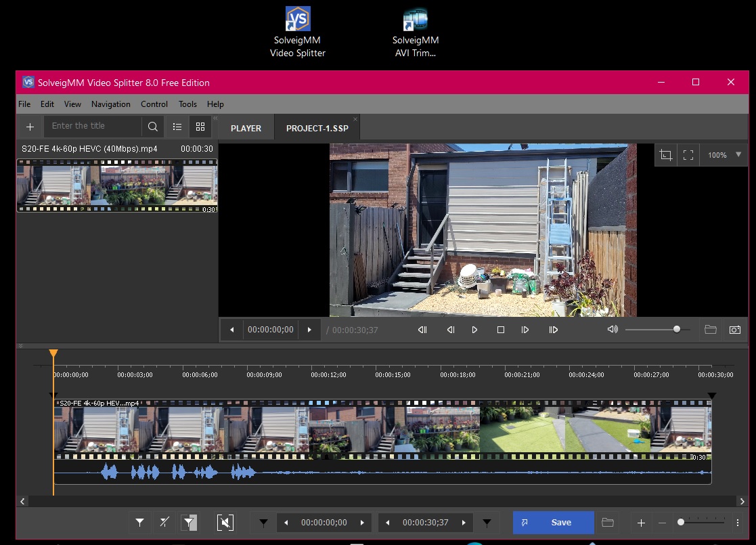This screenshot has height=545, width=756.
Task: Open the 100% zoom dropdown
Action: pos(738,155)
